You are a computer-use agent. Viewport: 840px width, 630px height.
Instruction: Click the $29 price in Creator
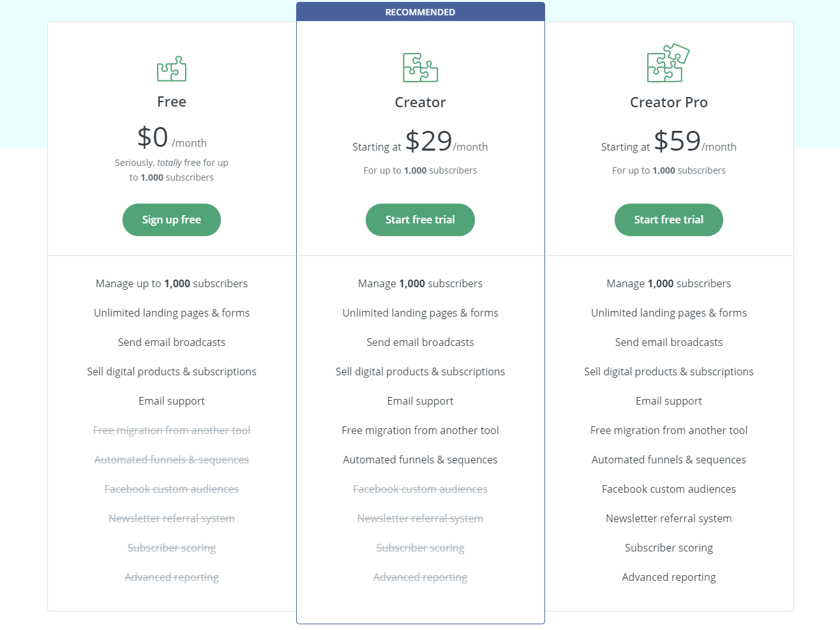429,140
